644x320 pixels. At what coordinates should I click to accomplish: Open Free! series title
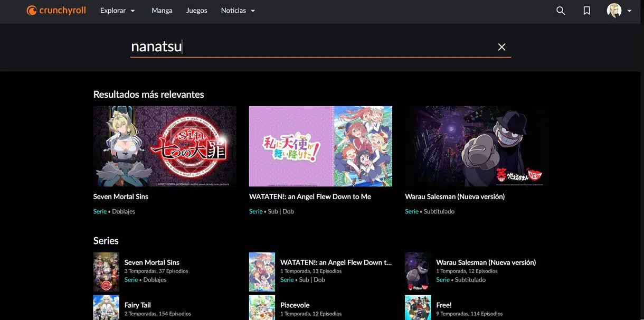444,305
